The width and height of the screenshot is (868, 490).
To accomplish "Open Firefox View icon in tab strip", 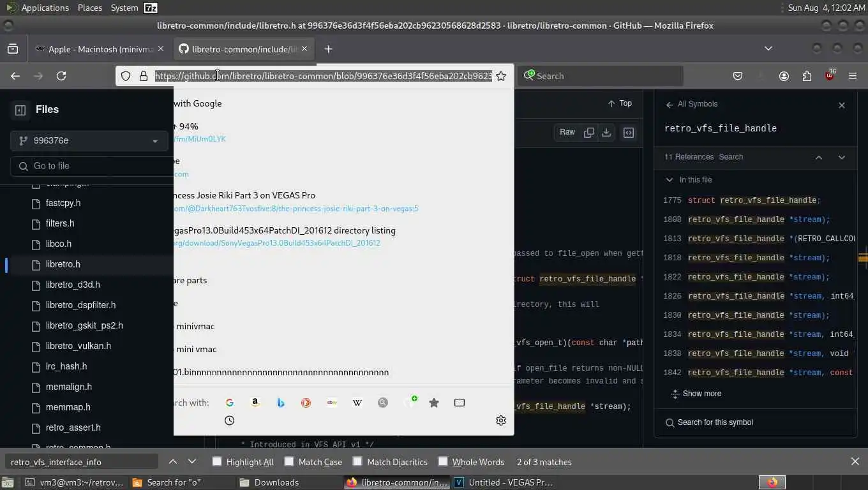I will (x=13, y=48).
